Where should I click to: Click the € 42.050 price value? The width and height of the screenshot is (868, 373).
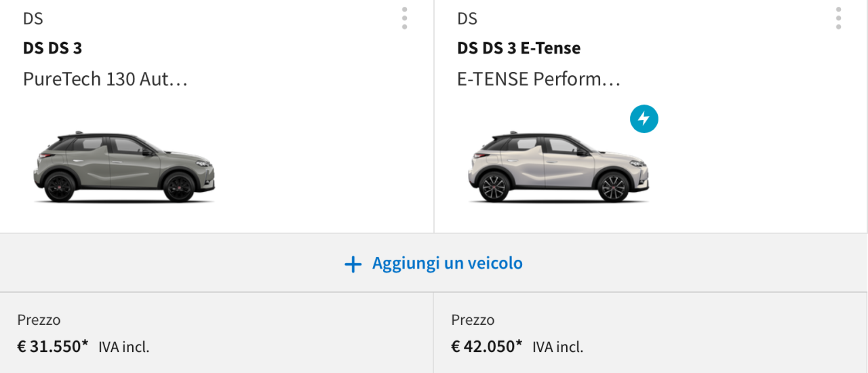(483, 347)
